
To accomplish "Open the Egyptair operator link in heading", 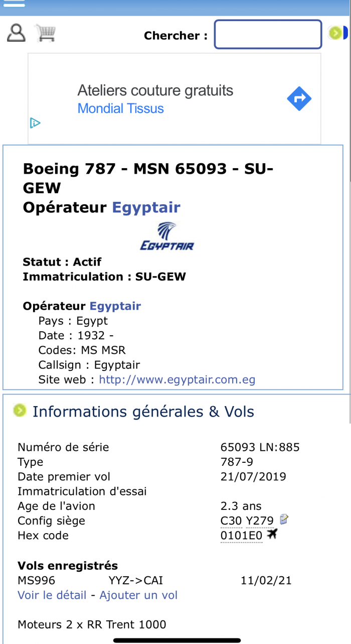I will (146, 207).
